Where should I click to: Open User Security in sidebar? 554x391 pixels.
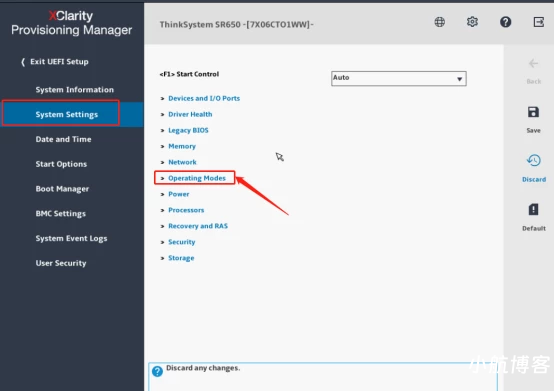coord(61,263)
